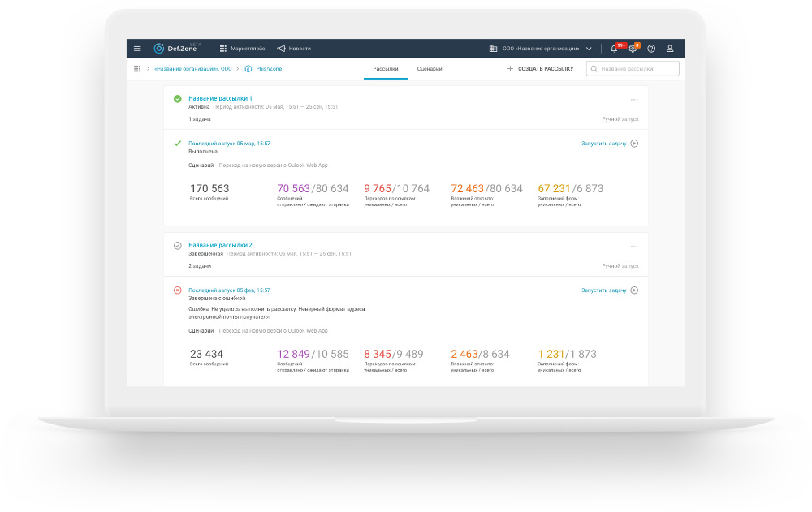Switch to the Сценарии tab
This screenshot has height=512, width=812.
pos(430,69)
